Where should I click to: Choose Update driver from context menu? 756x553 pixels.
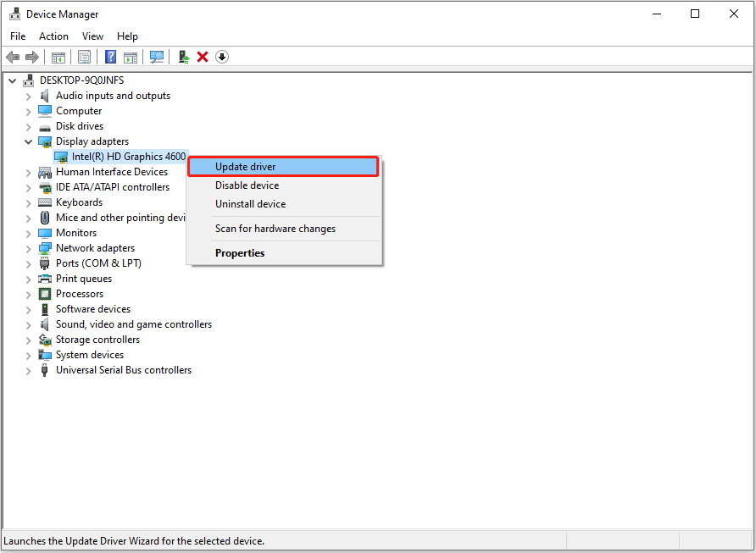click(283, 167)
